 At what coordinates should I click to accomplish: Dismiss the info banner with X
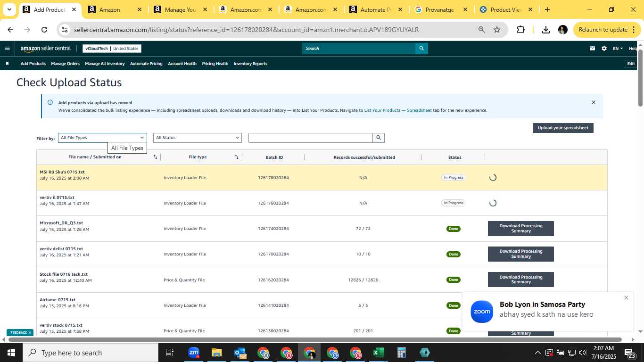point(594,102)
